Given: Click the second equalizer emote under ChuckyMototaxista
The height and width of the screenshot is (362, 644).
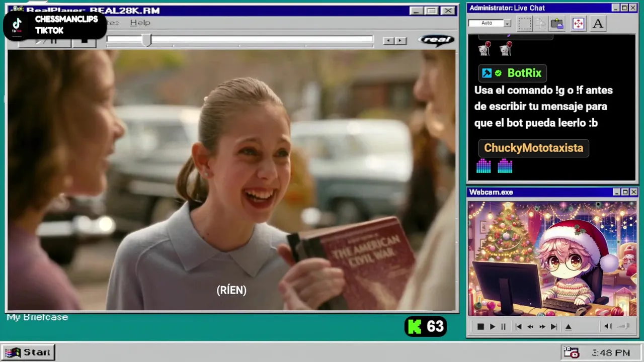Looking at the screenshot, I should [x=505, y=166].
